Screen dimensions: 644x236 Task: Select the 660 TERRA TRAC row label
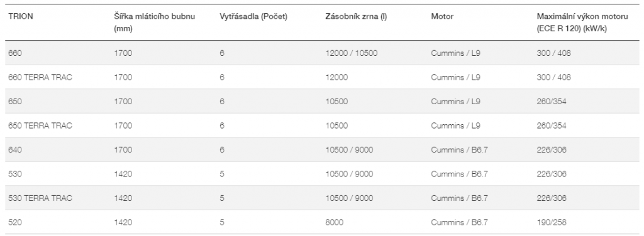(40, 77)
